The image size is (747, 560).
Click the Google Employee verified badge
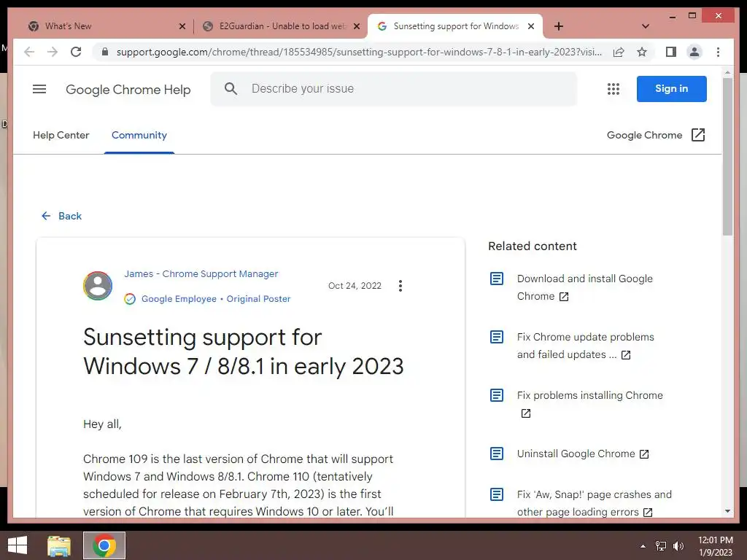click(130, 299)
